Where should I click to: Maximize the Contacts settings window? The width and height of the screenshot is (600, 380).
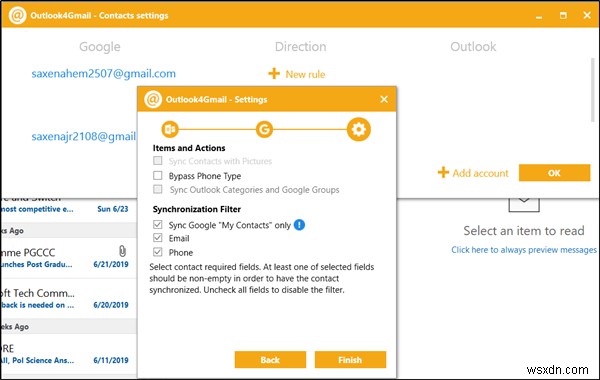pos(563,15)
